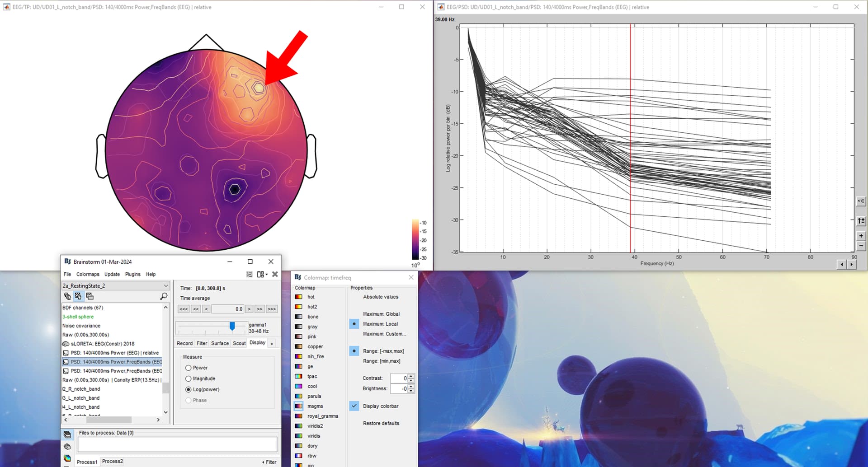Click the functional data by subjects view icon
This screenshot has width=868, height=467.
click(78, 296)
